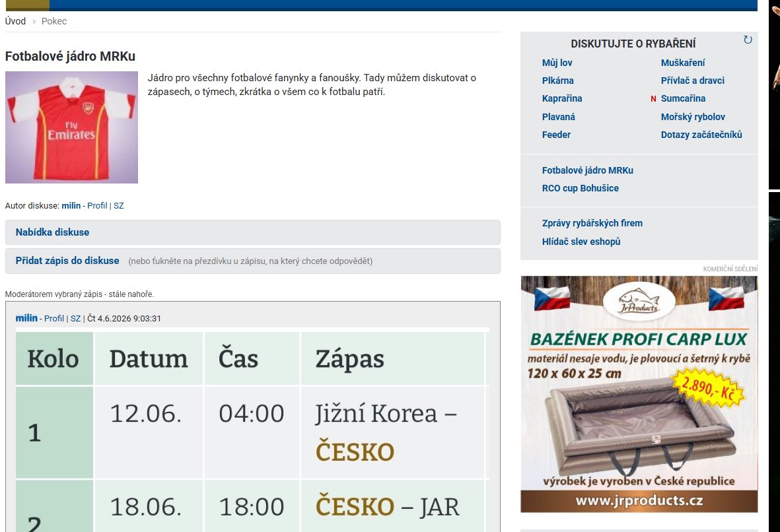Open Sumcařina discussion
This screenshot has width=780, height=532.
tap(683, 98)
